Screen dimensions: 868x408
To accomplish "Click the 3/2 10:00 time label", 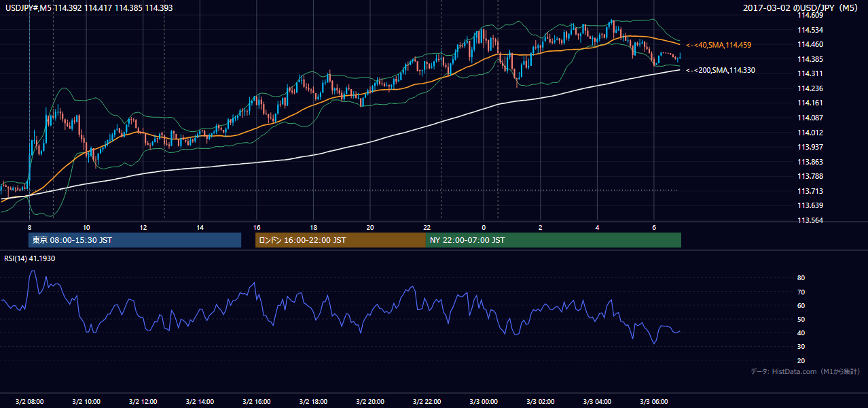I will pos(86,402).
